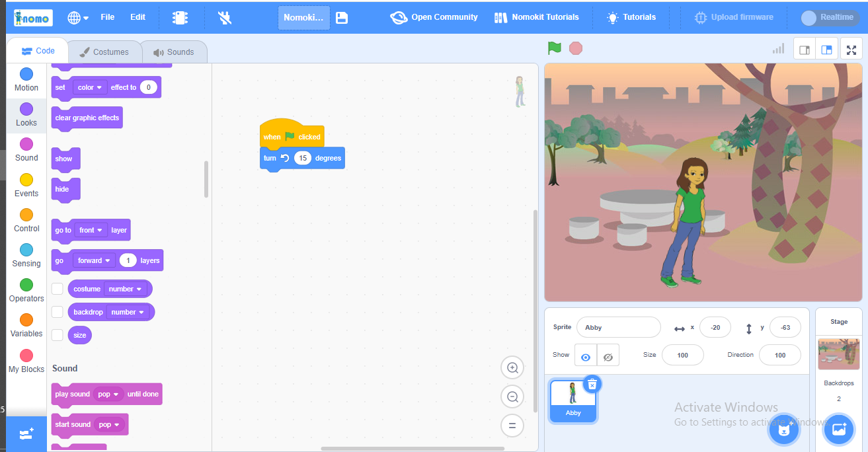
Task: Zoom in on the workspace
Action: point(512,368)
